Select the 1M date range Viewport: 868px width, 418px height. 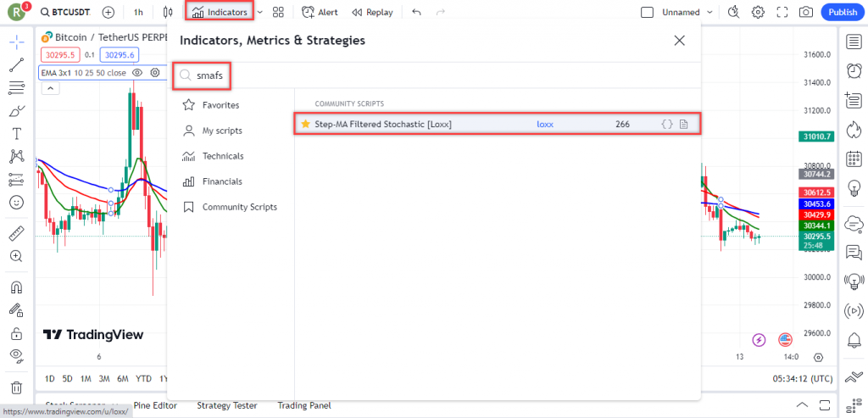tap(86, 379)
